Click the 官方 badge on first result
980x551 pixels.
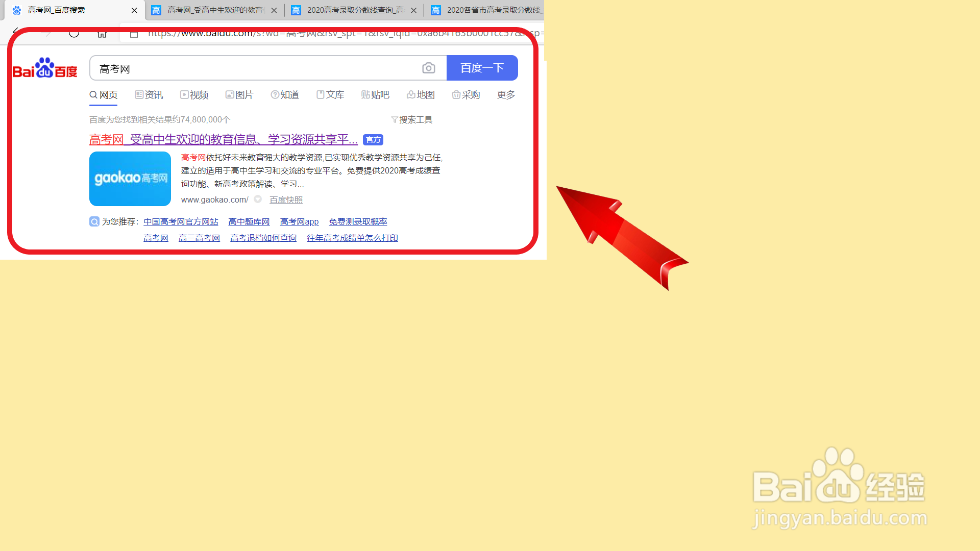pyautogui.click(x=373, y=140)
